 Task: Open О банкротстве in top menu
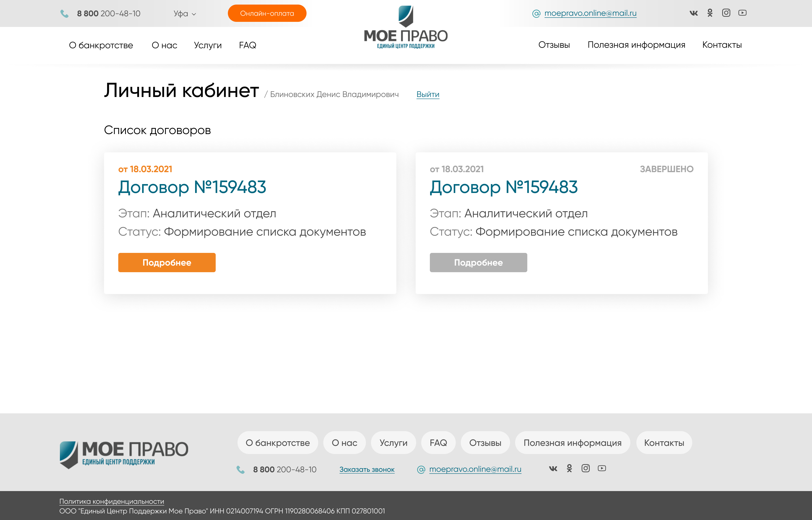click(x=101, y=45)
